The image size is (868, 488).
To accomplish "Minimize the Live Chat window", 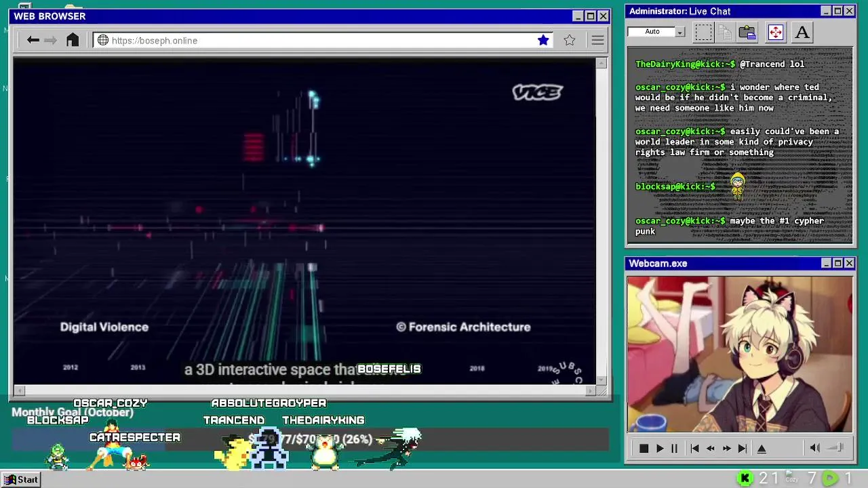I will click(825, 11).
